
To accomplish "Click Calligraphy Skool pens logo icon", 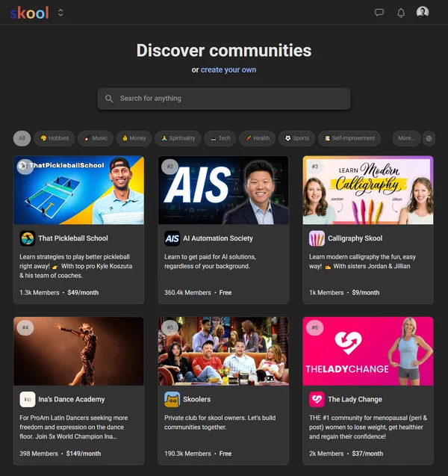I will point(317,238).
